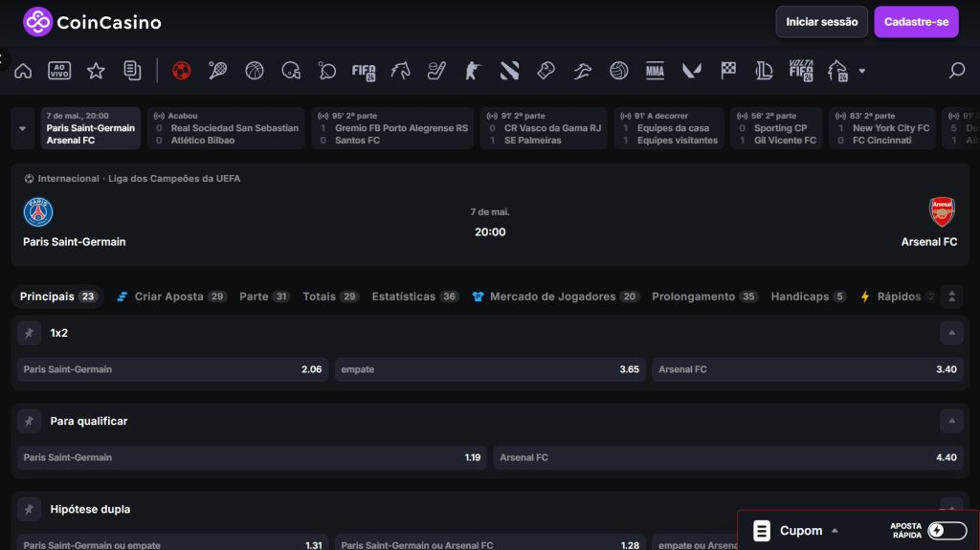Click Cadastre-se signup button

[x=916, y=22]
